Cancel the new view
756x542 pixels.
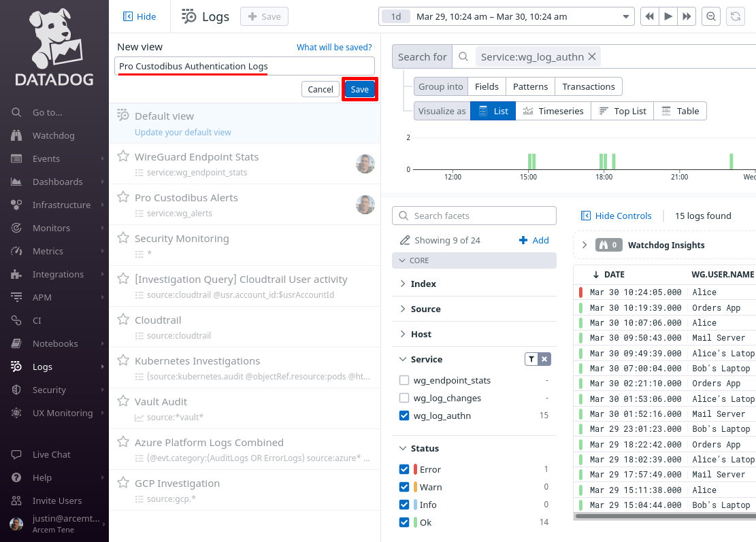tap(320, 89)
